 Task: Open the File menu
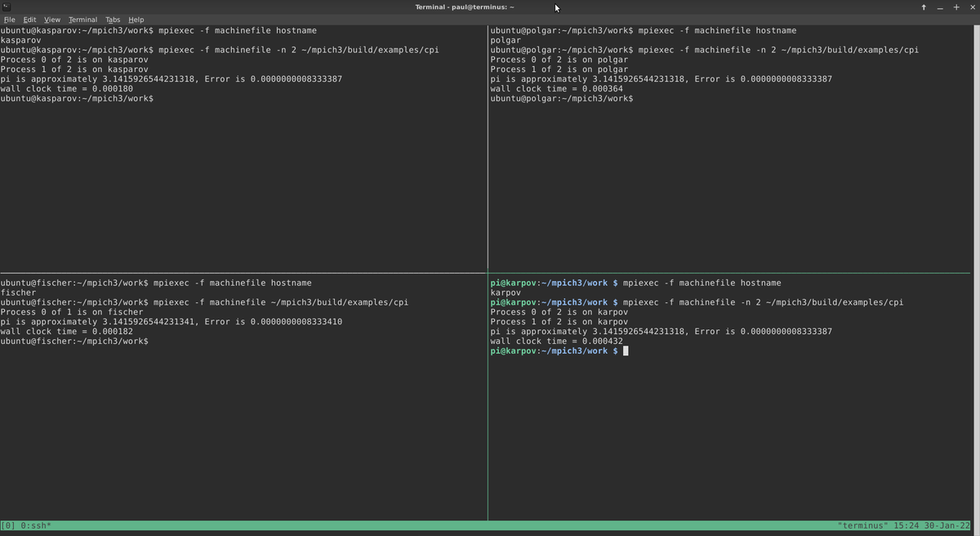pos(10,20)
